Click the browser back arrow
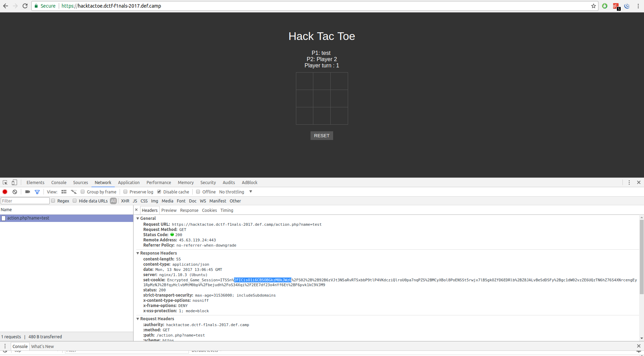 click(x=6, y=6)
